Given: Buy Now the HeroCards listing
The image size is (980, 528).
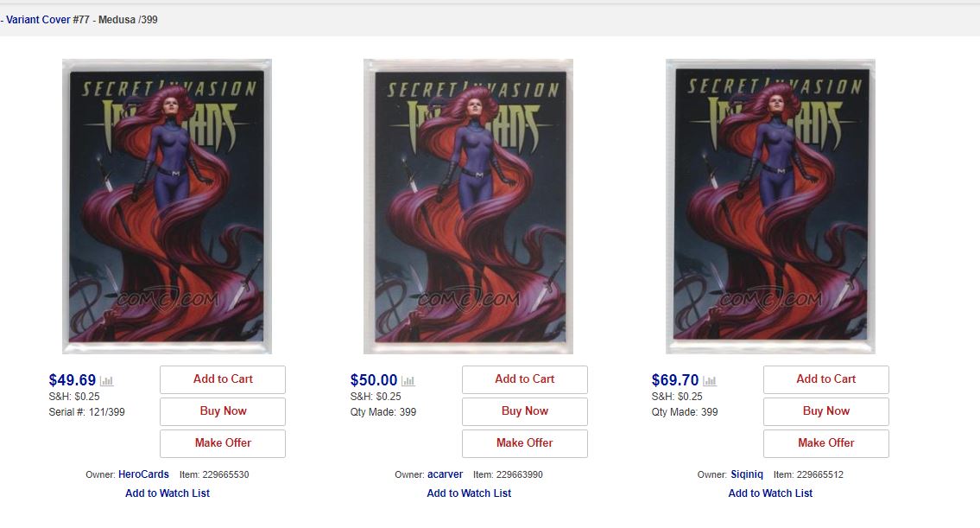Looking at the screenshot, I should tap(223, 411).
